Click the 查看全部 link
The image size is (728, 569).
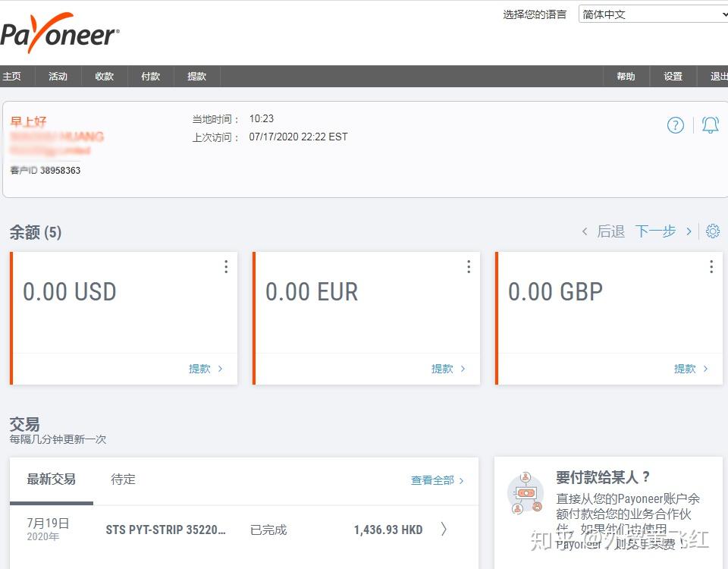[x=432, y=479]
